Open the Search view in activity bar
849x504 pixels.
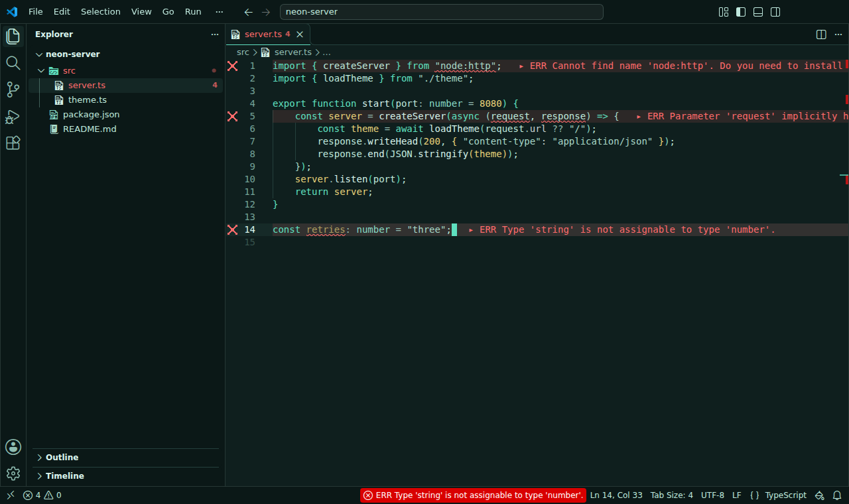[13, 63]
